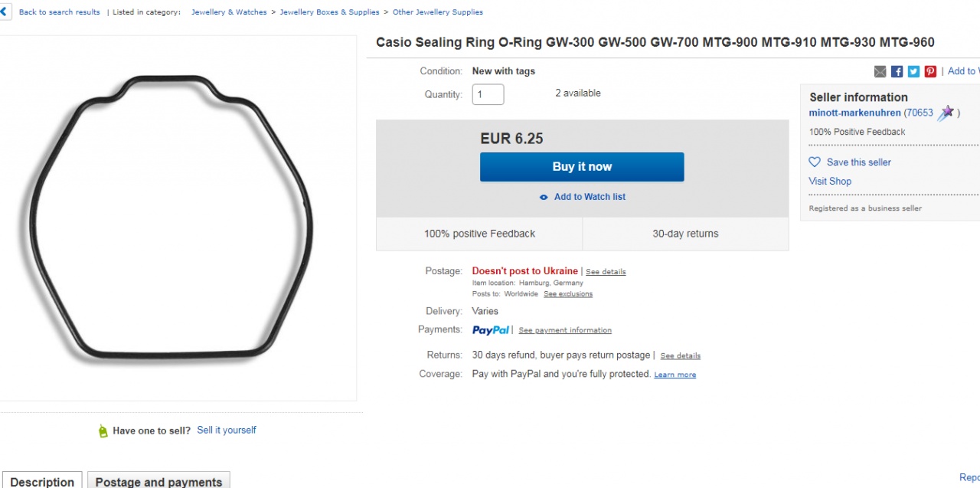Click the Quantity input field

488,94
